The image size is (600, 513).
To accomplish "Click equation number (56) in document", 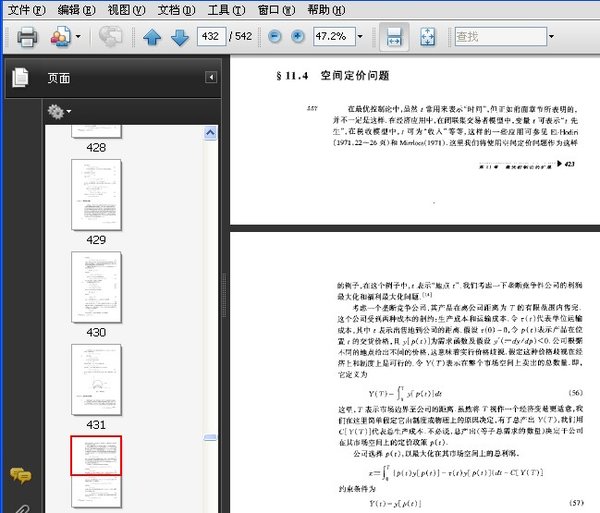I will coord(576,393).
